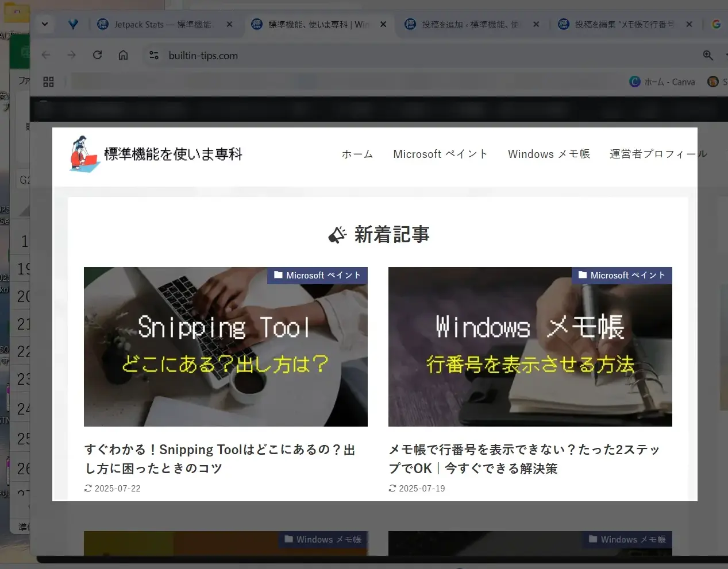This screenshot has width=728, height=569.
Task: Open the apps grid icon in bookmarks bar
Action: tap(48, 82)
